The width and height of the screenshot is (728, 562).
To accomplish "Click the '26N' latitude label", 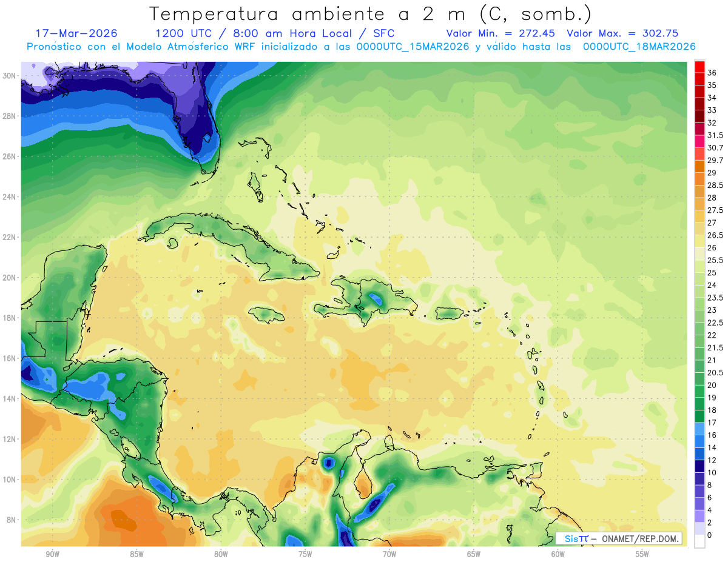I will 10,156.
